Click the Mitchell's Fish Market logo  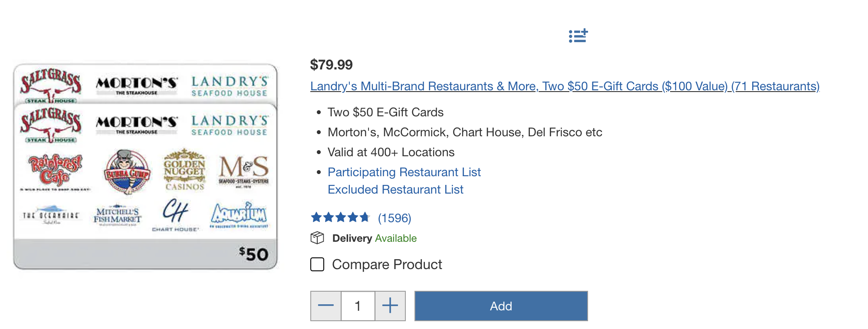(118, 215)
